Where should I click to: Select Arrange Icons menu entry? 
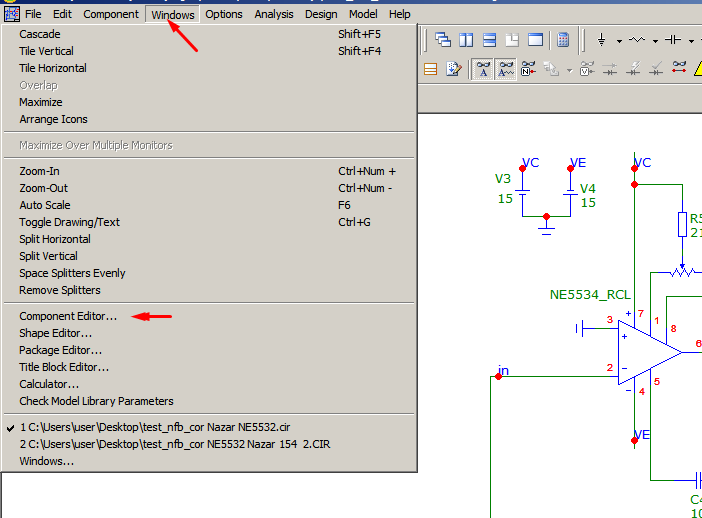(209, 119)
